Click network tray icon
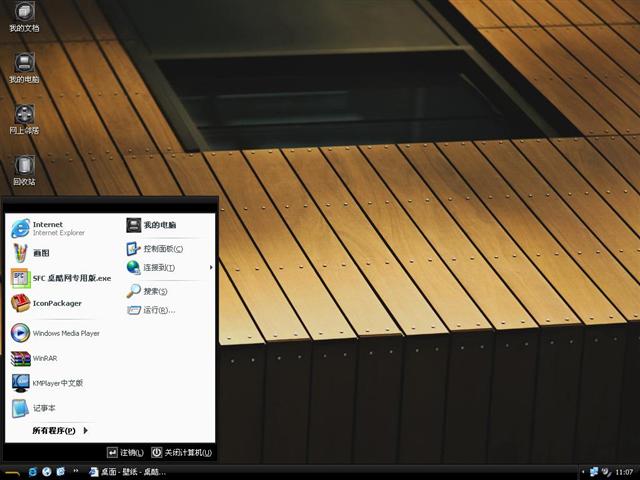This screenshot has height=480, width=640. click(x=594, y=472)
